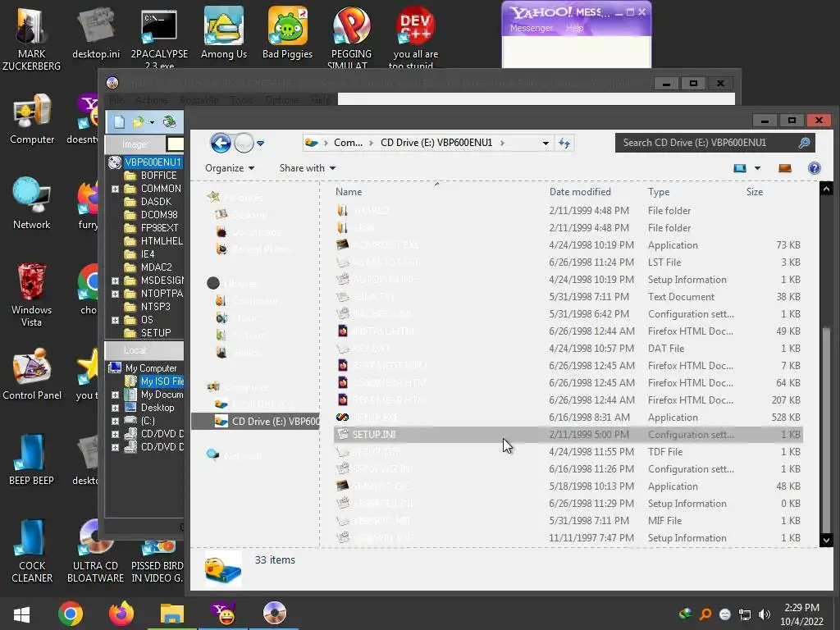Open Google Chrome from the taskbar
840x630 pixels.
coord(71,614)
